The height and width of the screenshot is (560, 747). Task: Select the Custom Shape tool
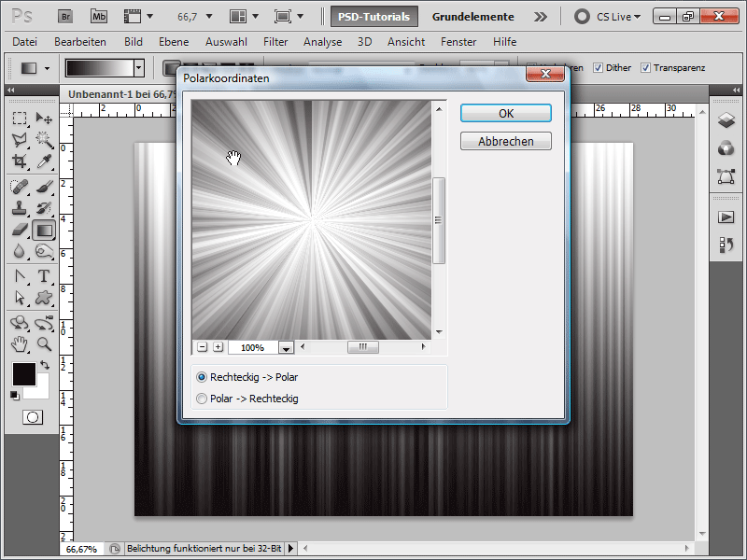pos(44,298)
